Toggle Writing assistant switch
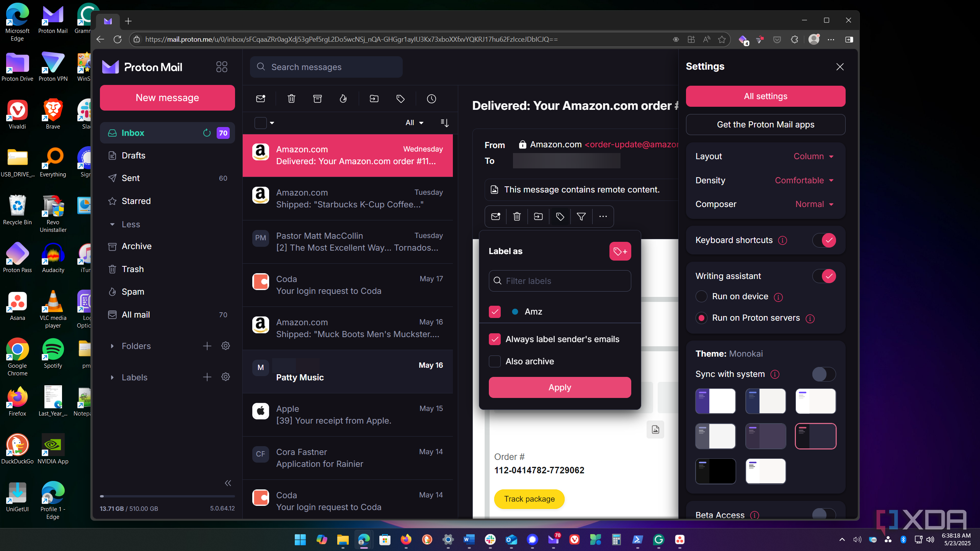The width and height of the screenshot is (980, 551). (x=824, y=276)
